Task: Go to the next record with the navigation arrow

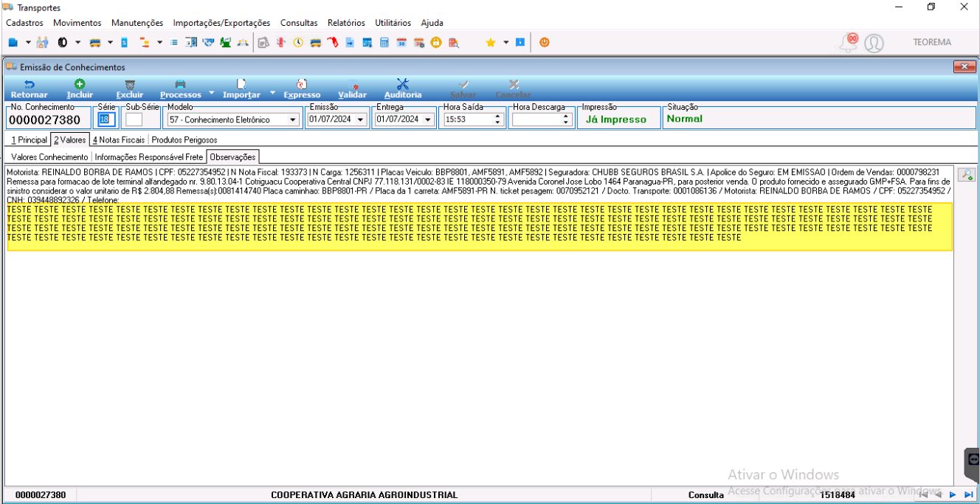Action: [953, 494]
